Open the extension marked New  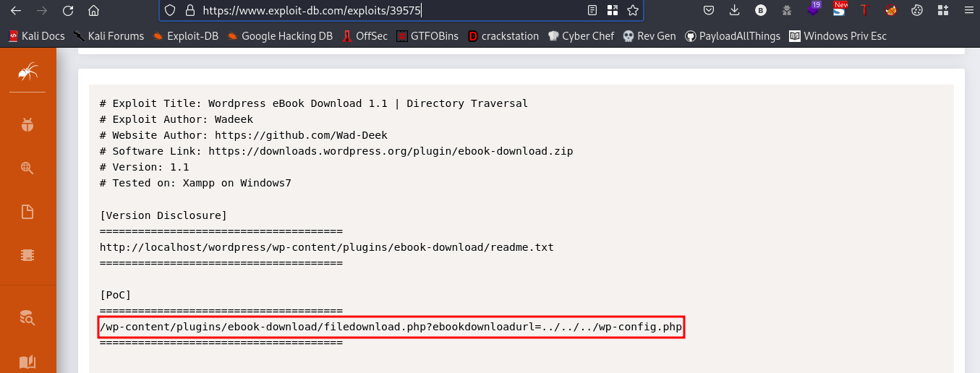pos(839,9)
